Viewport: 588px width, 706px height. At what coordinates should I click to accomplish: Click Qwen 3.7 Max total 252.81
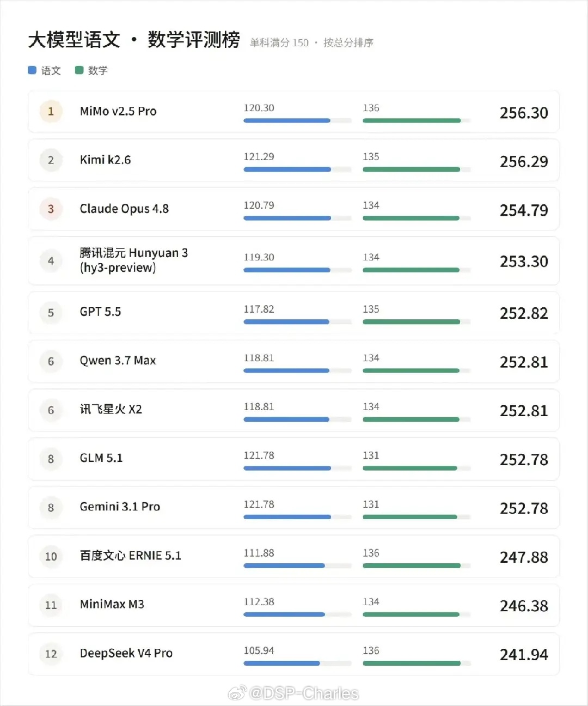524,362
